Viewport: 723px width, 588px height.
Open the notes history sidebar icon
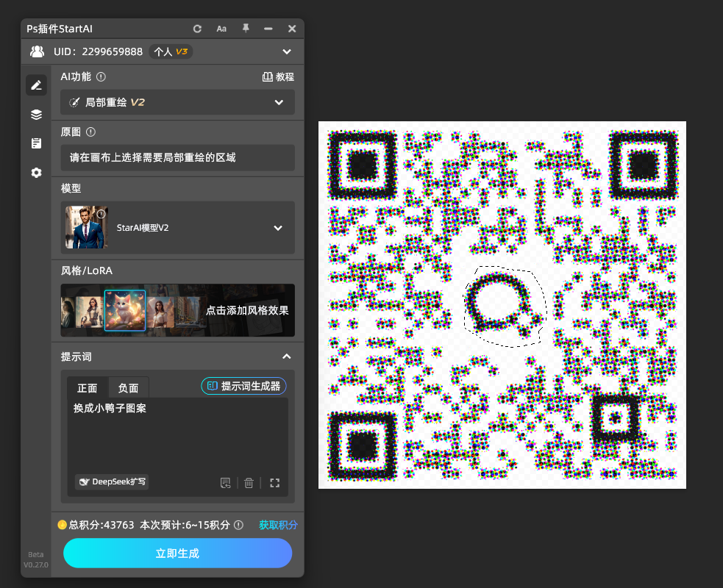tap(37, 143)
